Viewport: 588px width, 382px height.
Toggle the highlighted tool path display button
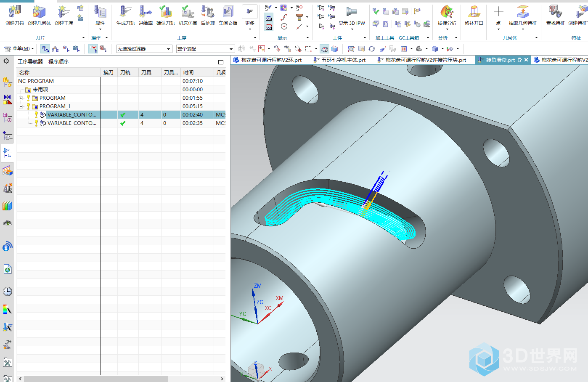[269, 18]
